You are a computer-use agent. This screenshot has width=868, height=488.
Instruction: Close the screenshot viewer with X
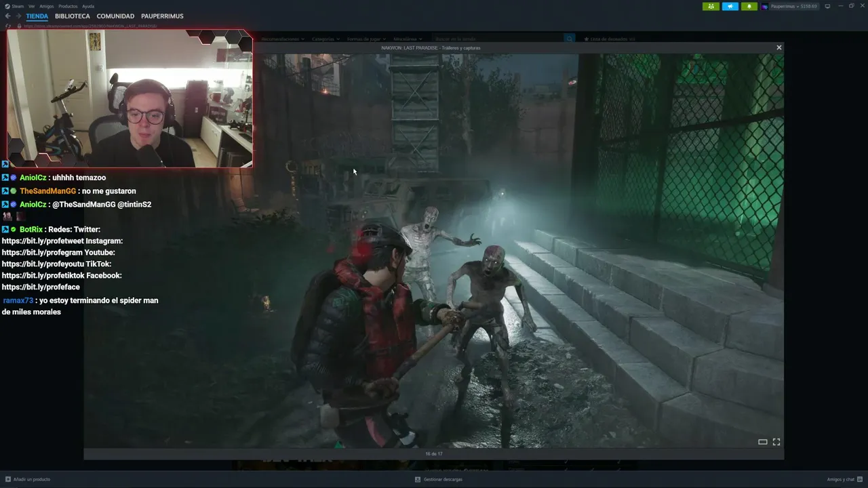[778, 47]
